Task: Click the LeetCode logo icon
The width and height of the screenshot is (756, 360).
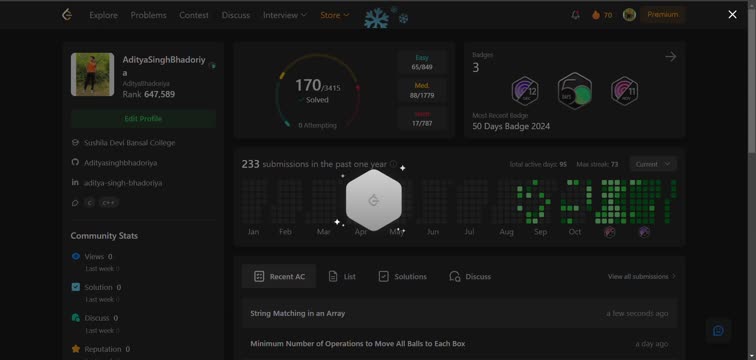Action: coord(67,15)
